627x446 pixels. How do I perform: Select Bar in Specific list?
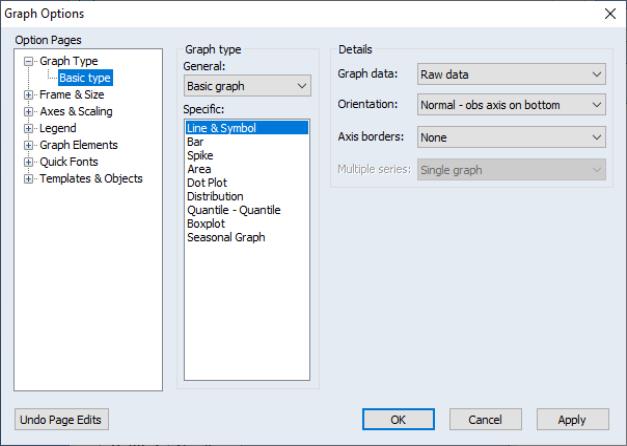point(195,142)
